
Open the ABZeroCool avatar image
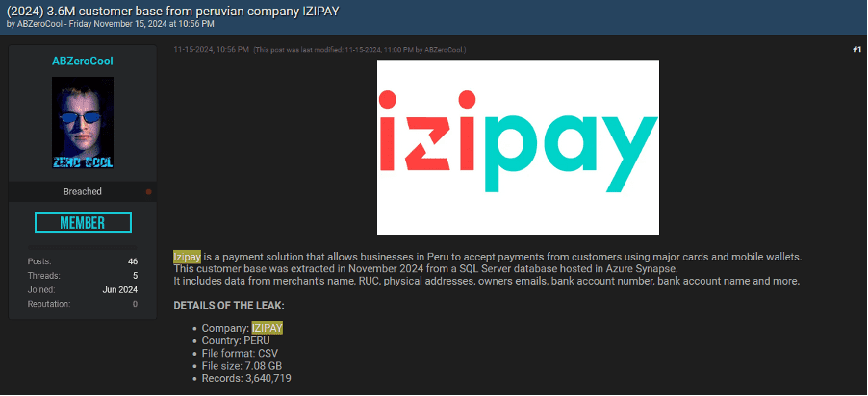83,122
